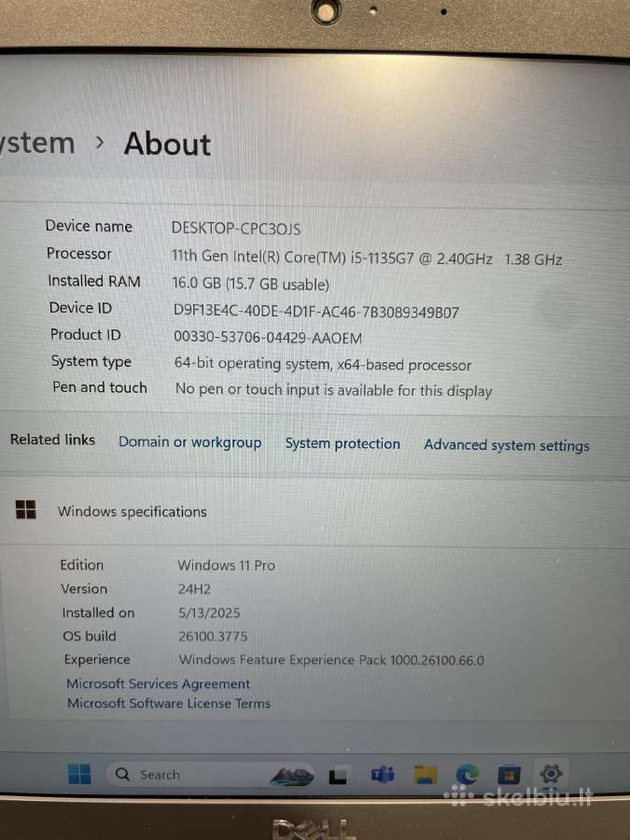Click the Processor value i5-1135G7 text
The width and height of the screenshot is (630, 840).
click(x=367, y=258)
